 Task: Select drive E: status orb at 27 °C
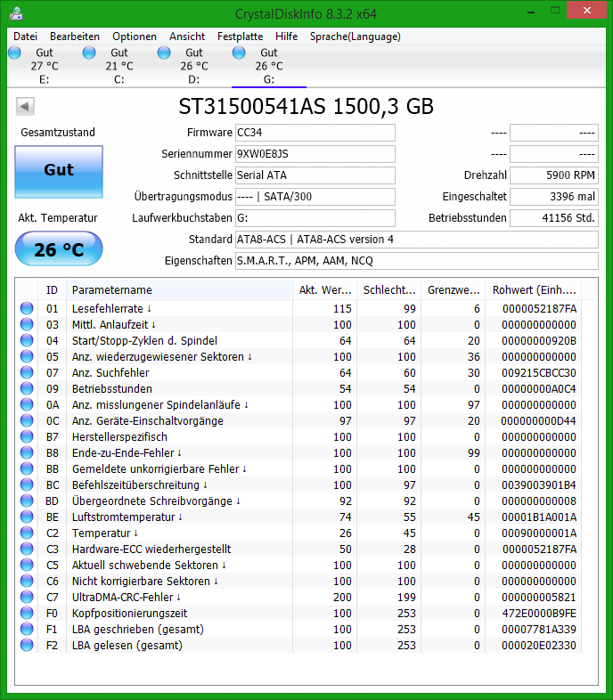coord(15,53)
